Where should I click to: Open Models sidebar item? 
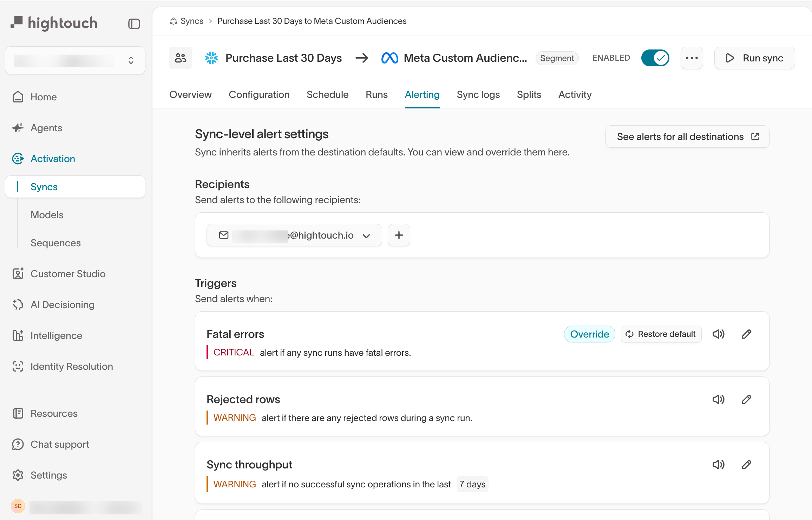pos(47,215)
